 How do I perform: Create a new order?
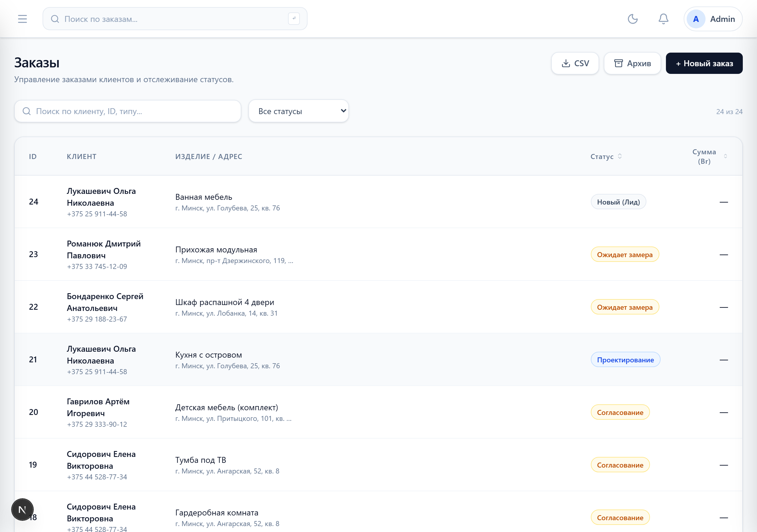pos(704,63)
